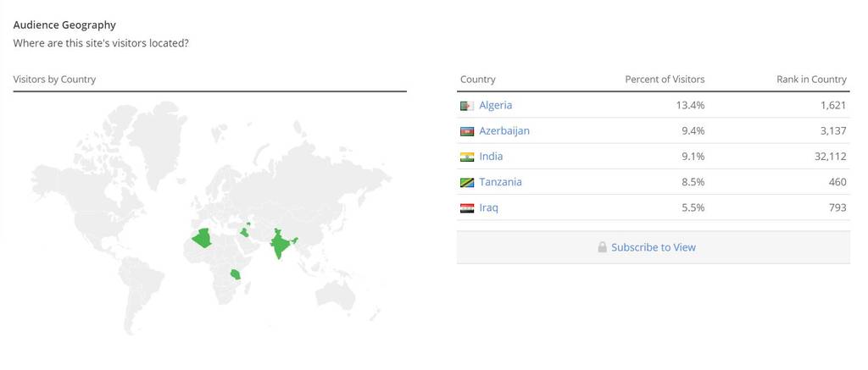The image size is (868, 370).
Task: Select green Algeria region on the map
Action: [x=203, y=239]
